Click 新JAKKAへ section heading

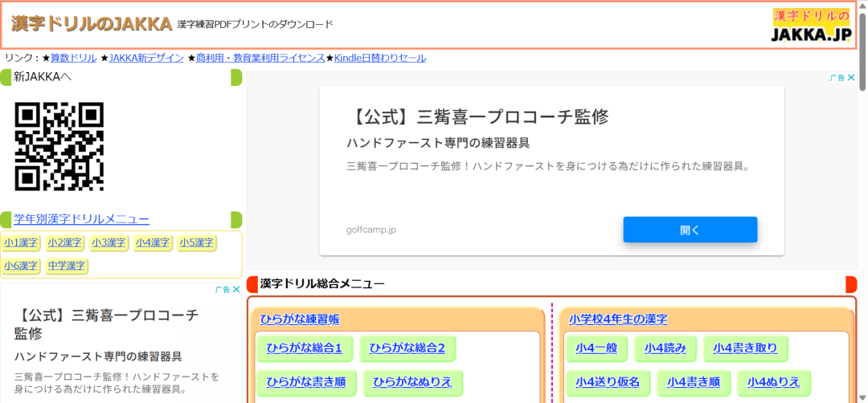click(x=43, y=77)
